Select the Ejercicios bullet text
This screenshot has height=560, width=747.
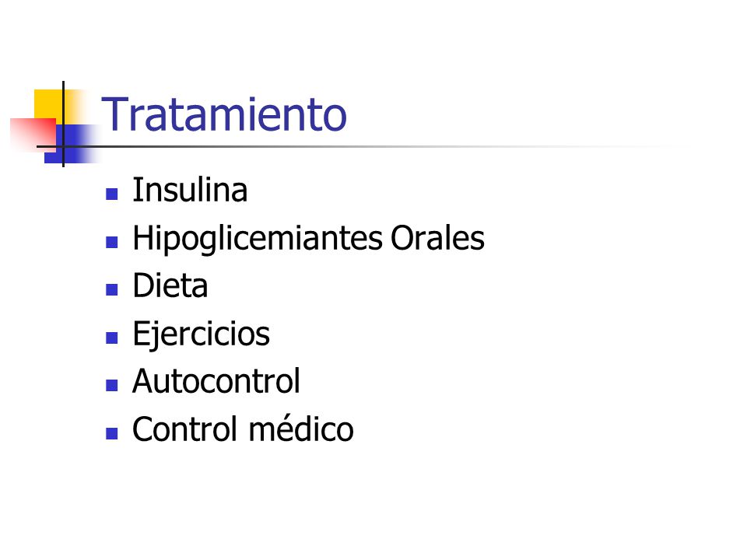[x=201, y=334]
